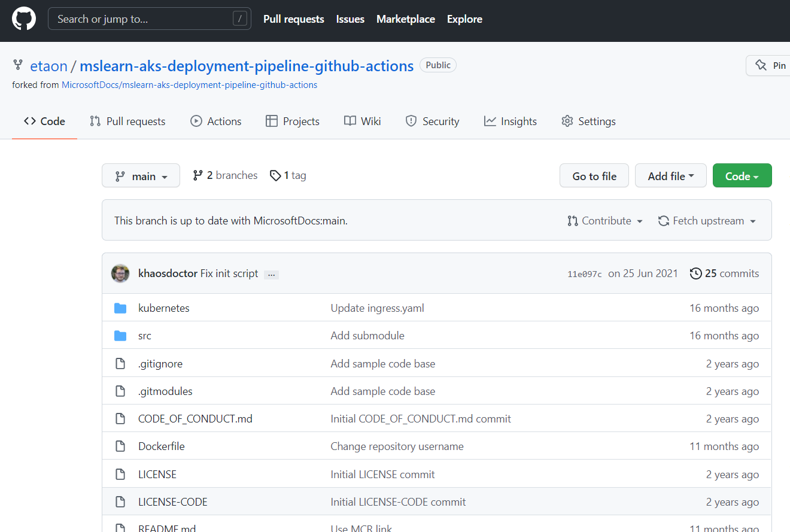Viewport: 790px width, 532px height.
Task: Switch to the Code tab
Action: (x=44, y=121)
